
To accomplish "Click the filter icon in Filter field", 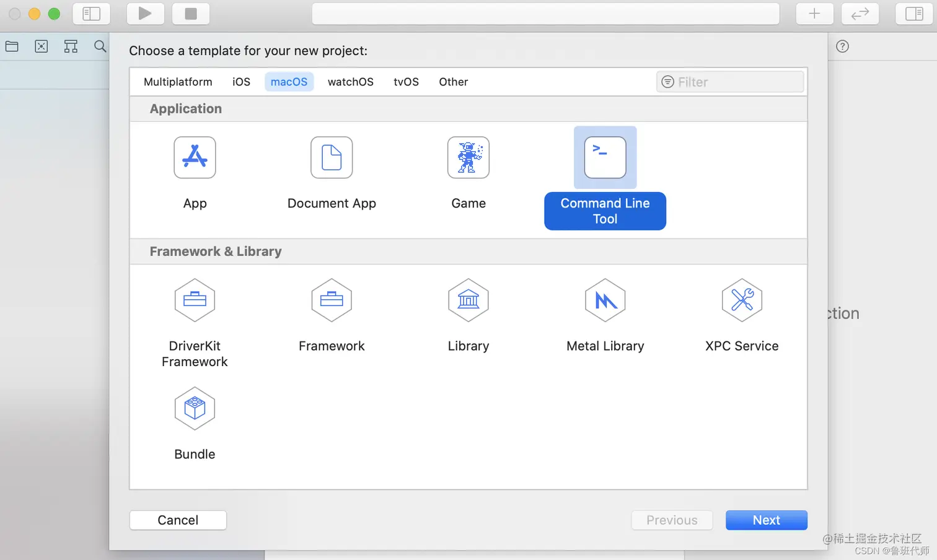I will [667, 82].
